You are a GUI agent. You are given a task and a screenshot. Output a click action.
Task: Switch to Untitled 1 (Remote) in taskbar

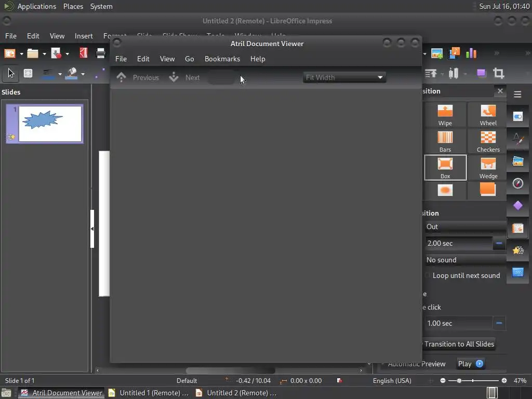tap(149, 393)
